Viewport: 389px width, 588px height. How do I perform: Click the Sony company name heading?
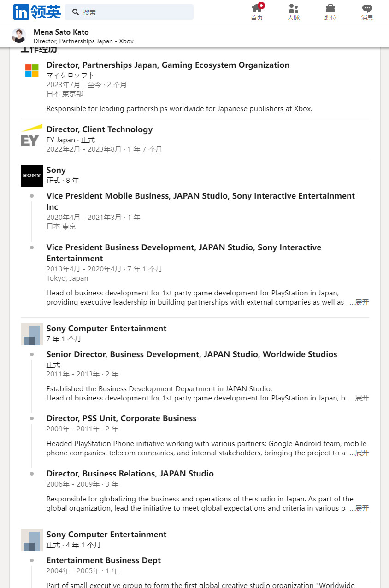point(56,170)
